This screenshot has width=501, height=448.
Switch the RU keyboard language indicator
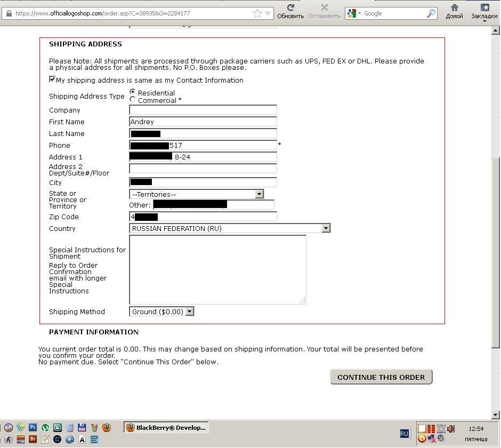[404, 434]
